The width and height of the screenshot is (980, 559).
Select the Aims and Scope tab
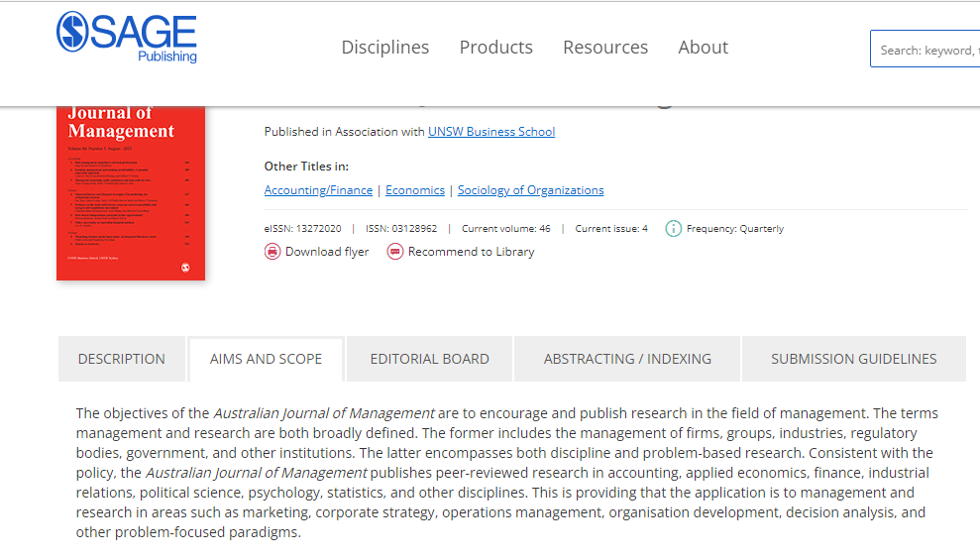(x=266, y=359)
